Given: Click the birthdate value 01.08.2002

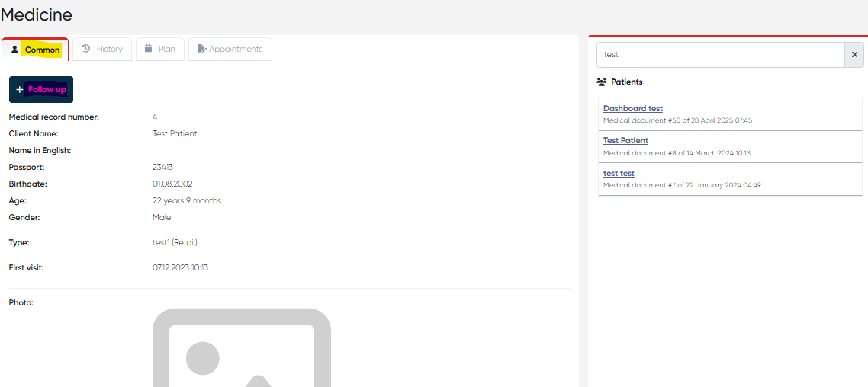Looking at the screenshot, I should click(x=171, y=184).
